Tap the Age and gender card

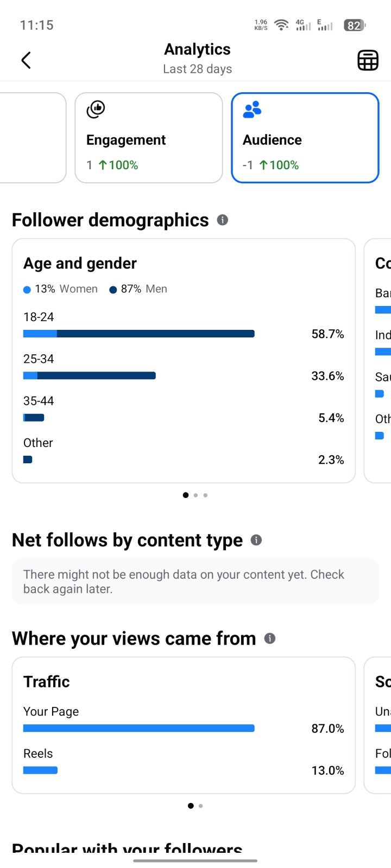(x=184, y=361)
